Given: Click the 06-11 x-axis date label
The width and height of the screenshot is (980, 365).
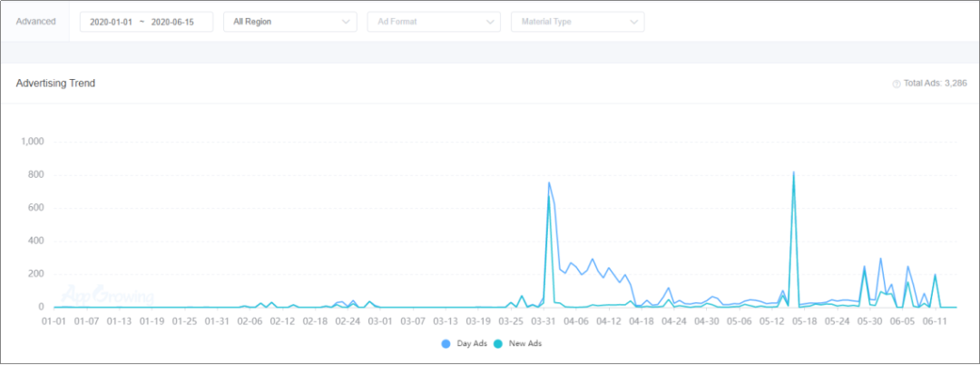Looking at the screenshot, I should pyautogui.click(x=935, y=321).
